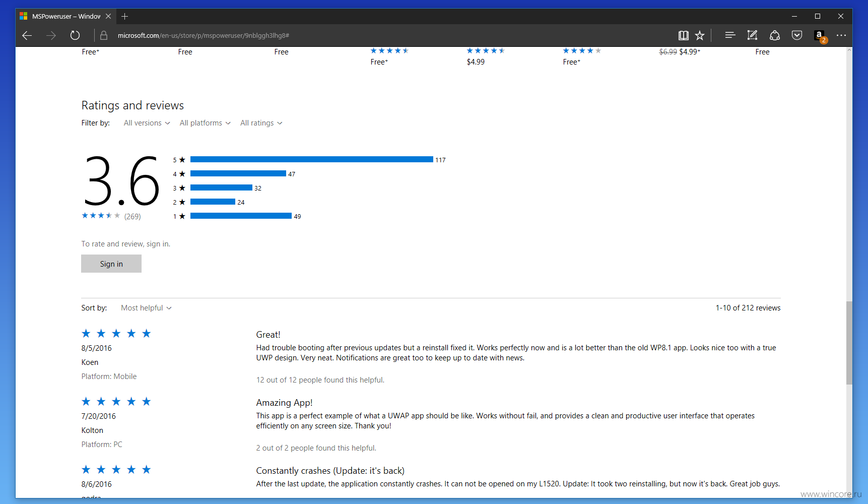The width and height of the screenshot is (868, 504).
Task: Open the reading view icon
Action: click(683, 35)
